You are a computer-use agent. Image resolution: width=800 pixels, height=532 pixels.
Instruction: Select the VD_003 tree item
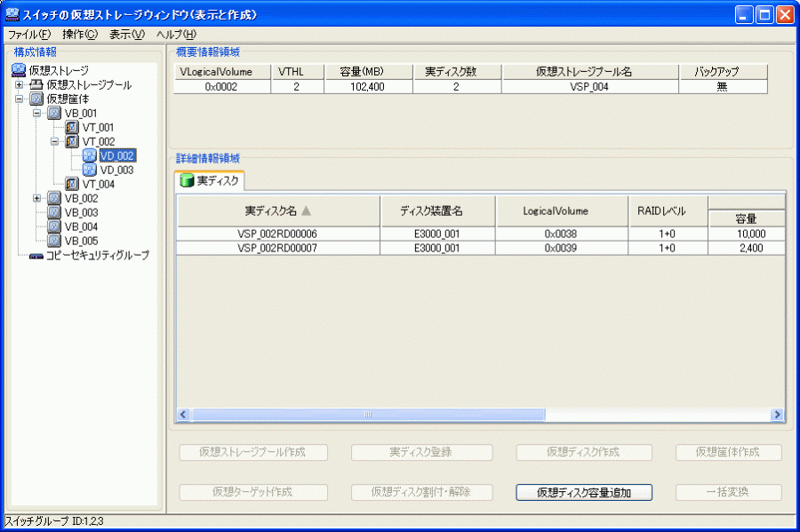point(116,170)
